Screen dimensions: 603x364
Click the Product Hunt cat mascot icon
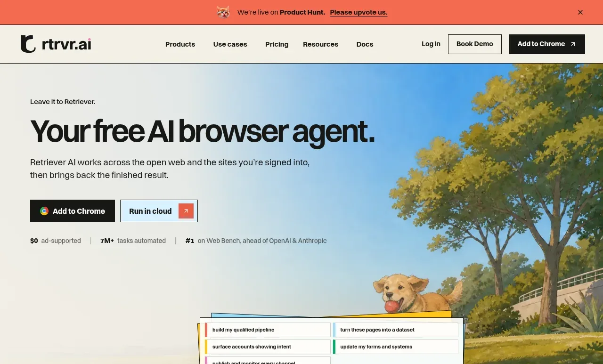tap(223, 12)
